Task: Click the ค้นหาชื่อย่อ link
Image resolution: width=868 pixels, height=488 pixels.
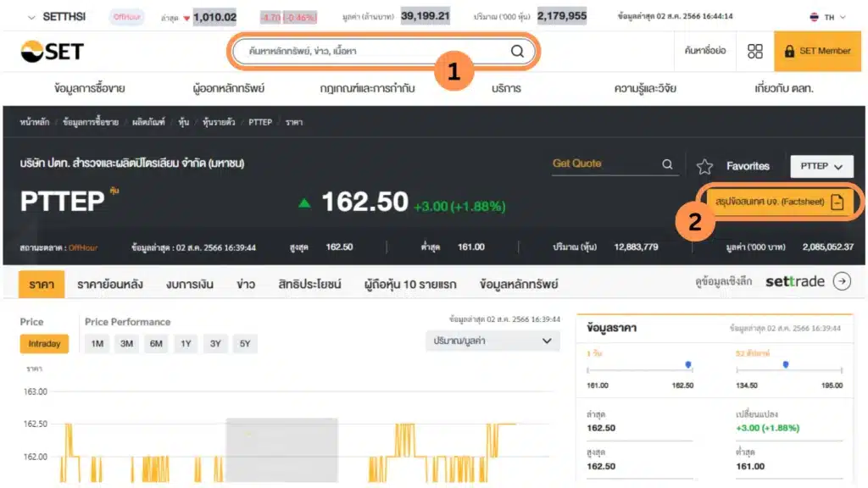Action: coord(705,51)
